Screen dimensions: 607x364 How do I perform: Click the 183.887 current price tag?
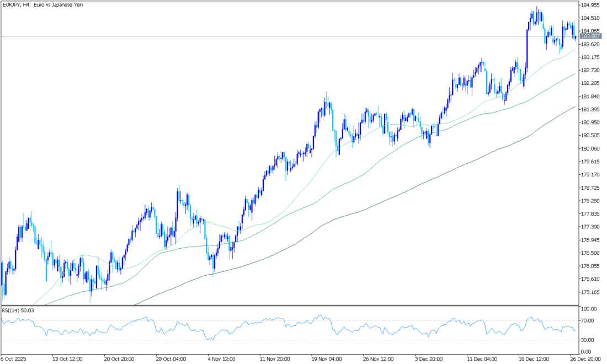click(590, 36)
